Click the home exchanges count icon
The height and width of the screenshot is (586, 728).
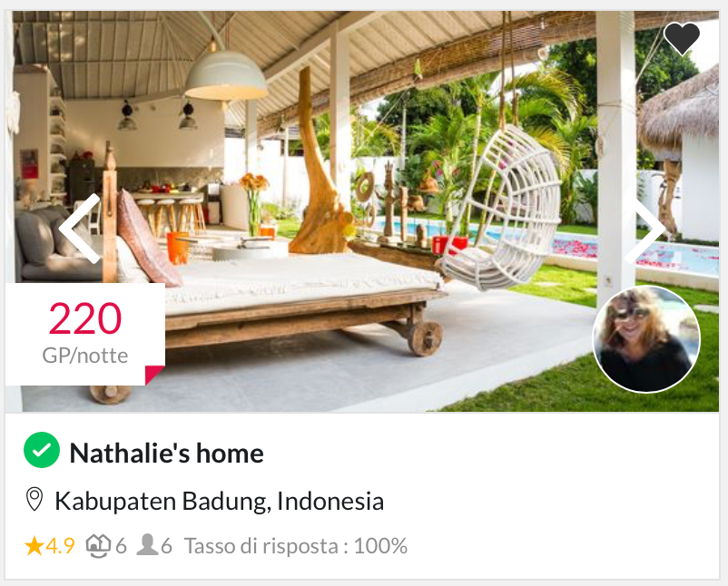(x=98, y=546)
